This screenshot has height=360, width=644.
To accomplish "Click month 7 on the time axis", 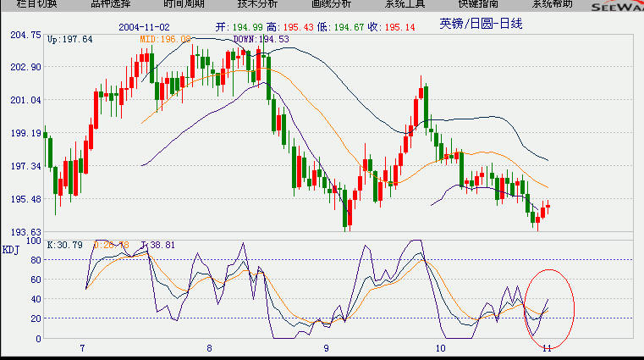I will (x=83, y=348).
